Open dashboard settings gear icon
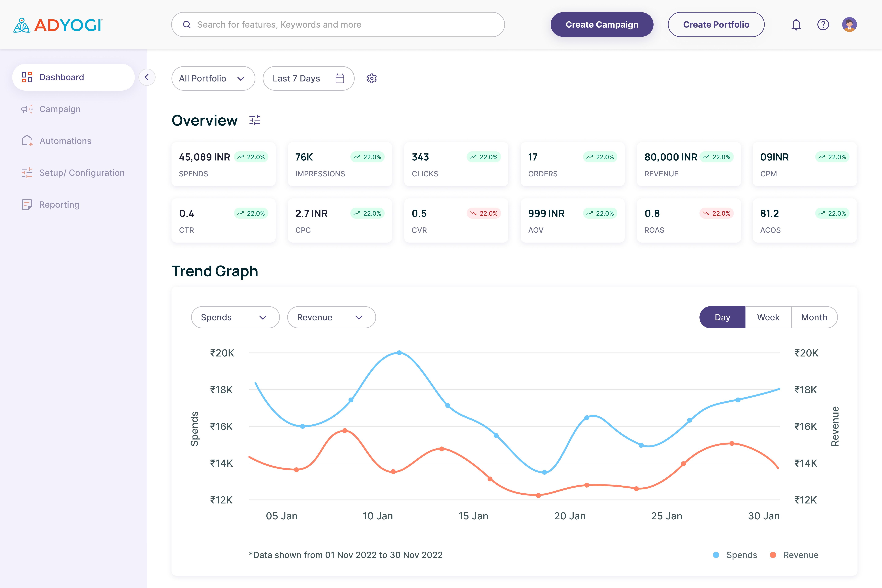The height and width of the screenshot is (588, 882). (x=372, y=78)
